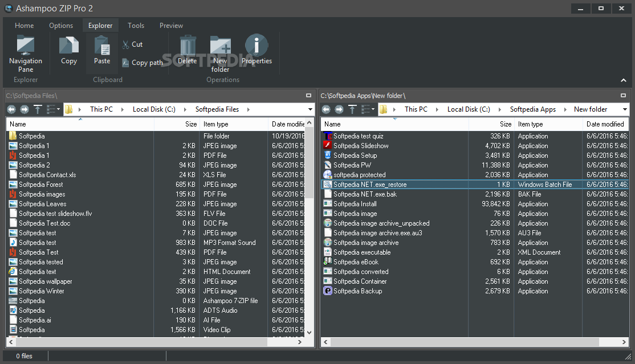This screenshot has width=635, height=364.
Task: Select Softpedia Test.doc file
Action: click(x=156, y=223)
